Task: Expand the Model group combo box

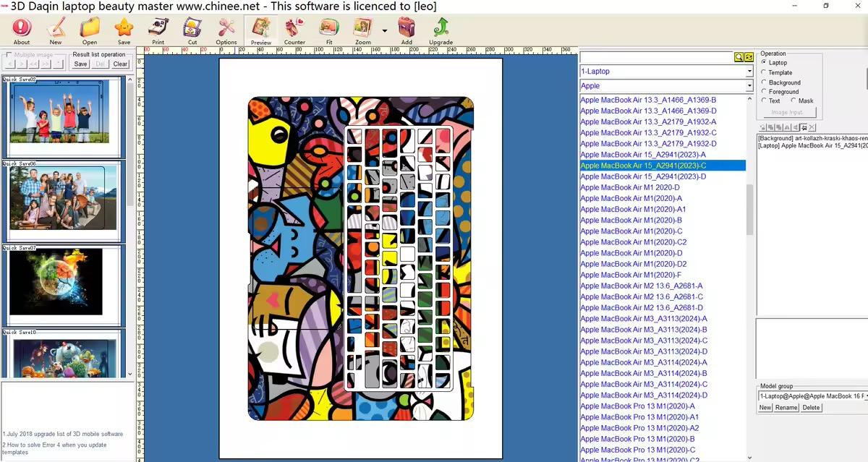Action: (x=864, y=395)
